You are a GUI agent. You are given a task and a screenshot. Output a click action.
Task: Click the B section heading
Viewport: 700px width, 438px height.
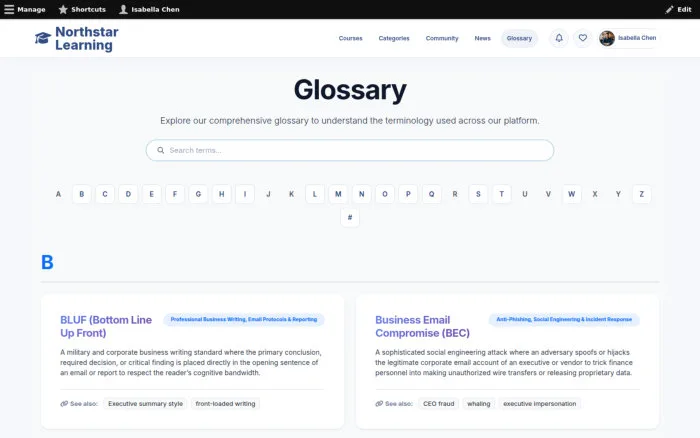tap(47, 262)
